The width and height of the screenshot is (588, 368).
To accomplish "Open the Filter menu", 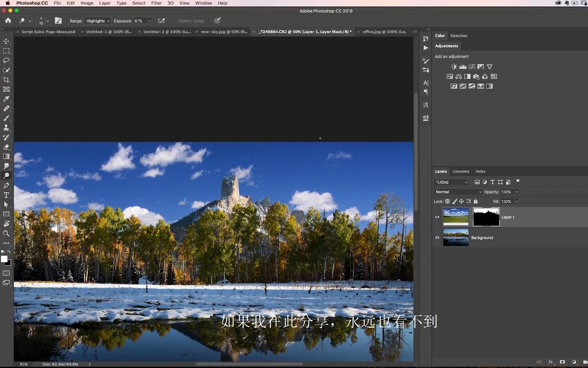I will [156, 3].
